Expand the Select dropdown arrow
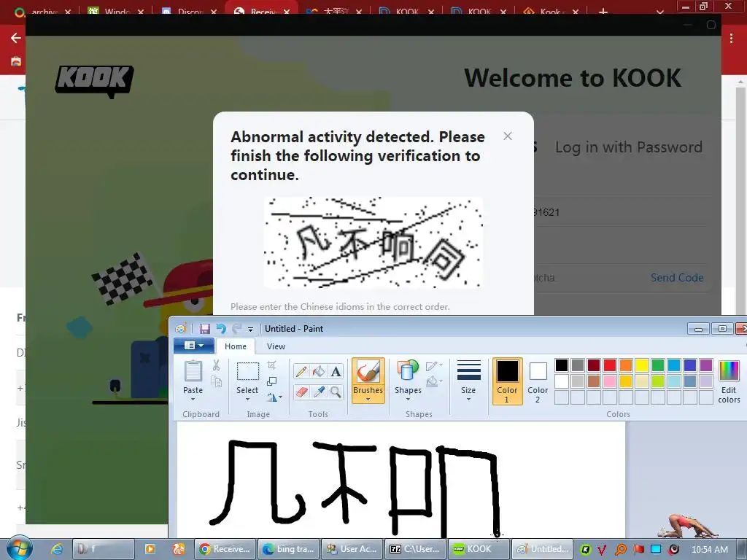 point(248,399)
